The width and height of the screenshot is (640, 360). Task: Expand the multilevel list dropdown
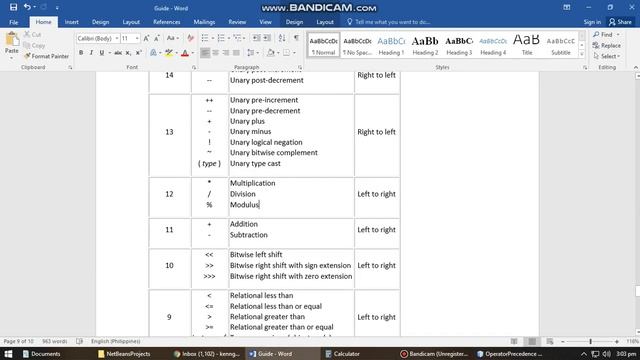[244, 38]
